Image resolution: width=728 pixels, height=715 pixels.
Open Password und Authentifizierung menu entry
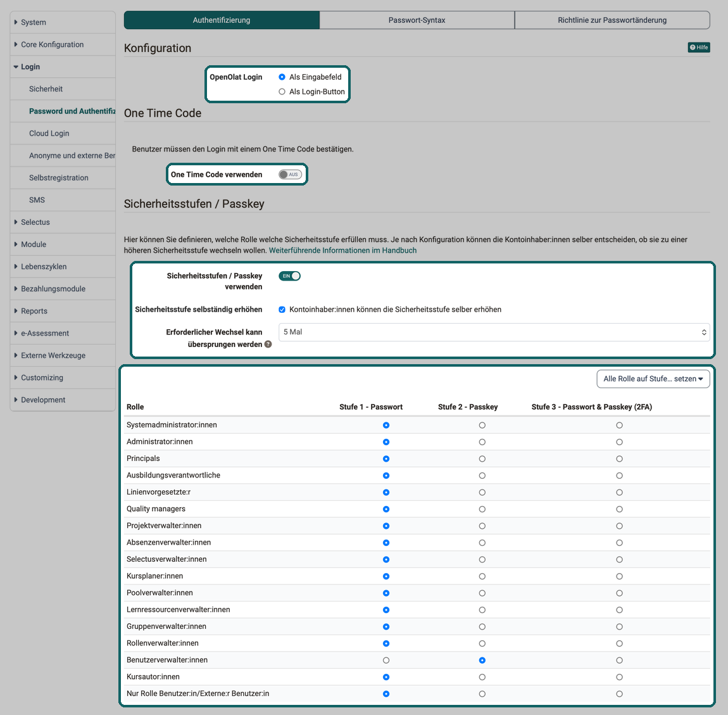coord(63,111)
